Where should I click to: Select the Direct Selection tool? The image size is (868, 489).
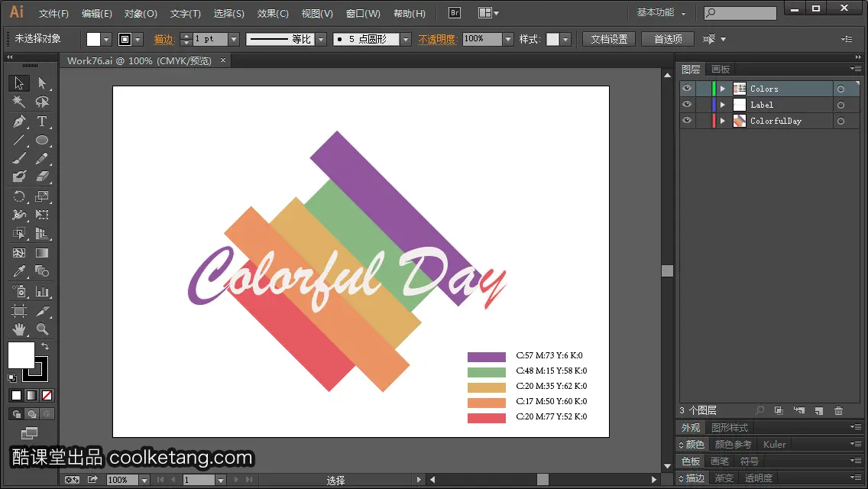click(x=42, y=83)
